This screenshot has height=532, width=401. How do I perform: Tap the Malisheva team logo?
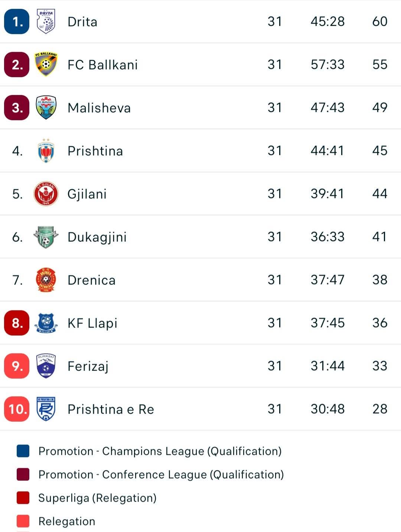pyautogui.click(x=46, y=108)
